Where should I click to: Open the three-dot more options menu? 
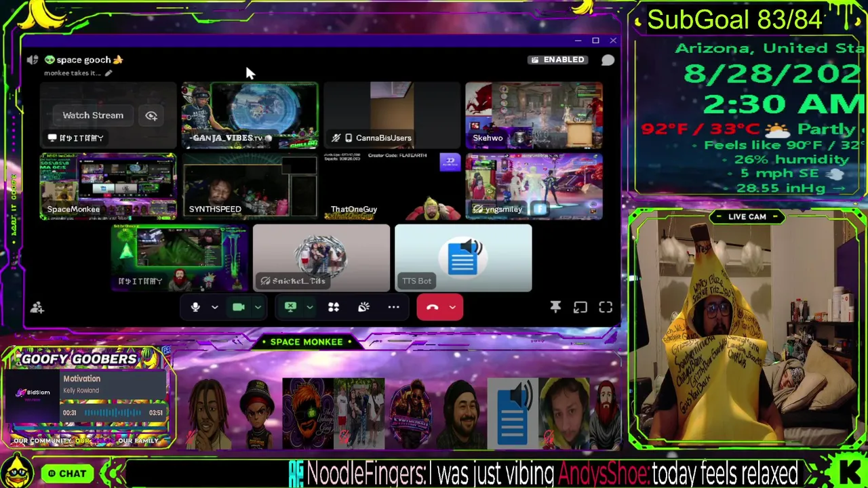click(x=393, y=307)
